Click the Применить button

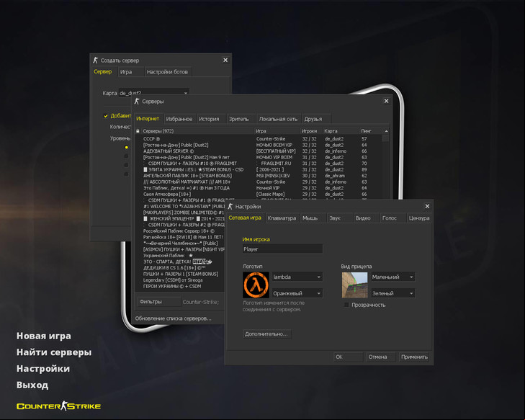point(414,357)
